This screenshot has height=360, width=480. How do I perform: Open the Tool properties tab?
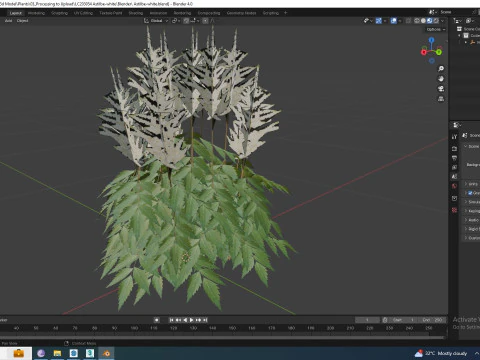[454, 137]
